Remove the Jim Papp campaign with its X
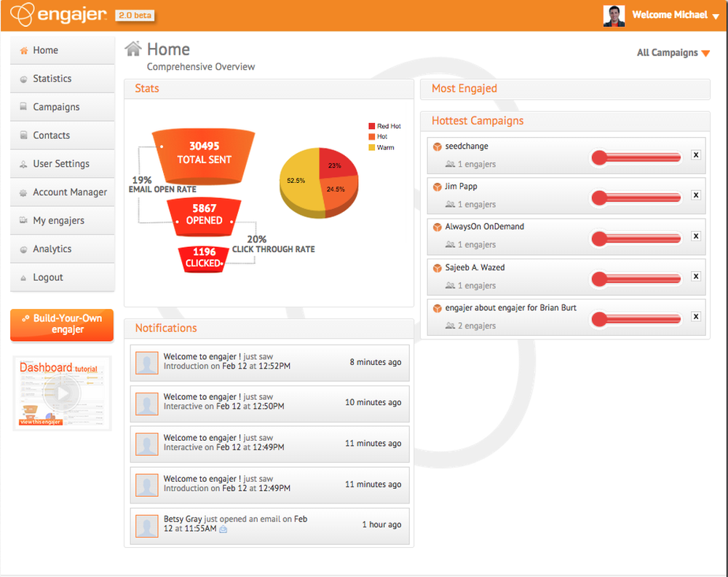Screen dimensions: 728x577 pos(696,195)
